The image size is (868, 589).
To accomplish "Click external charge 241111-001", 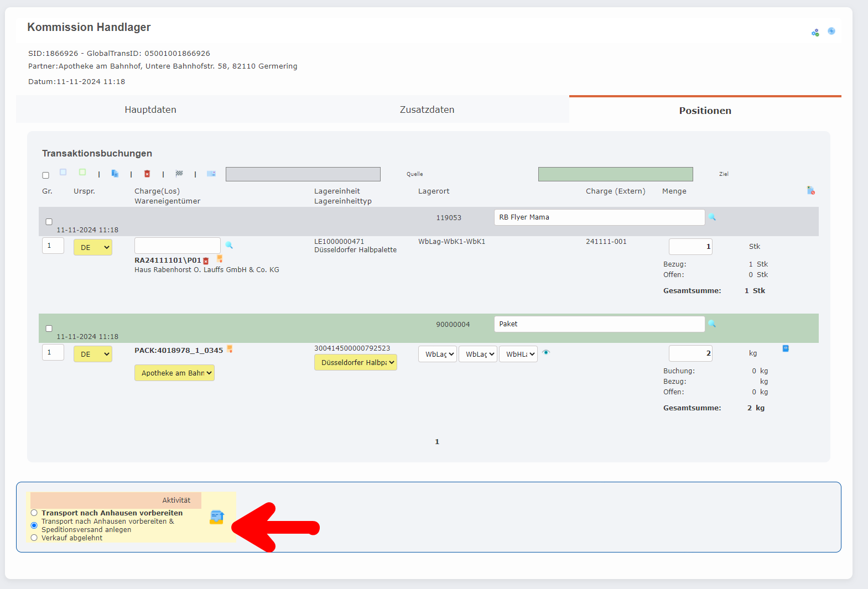I will (606, 242).
